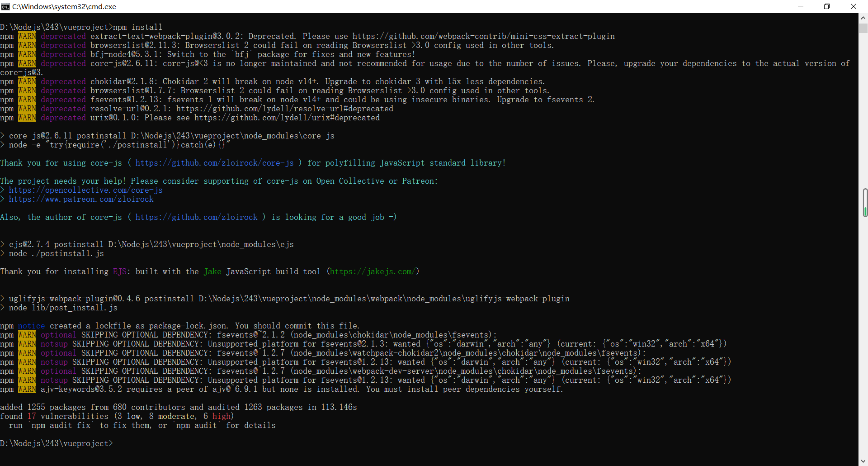The height and width of the screenshot is (466, 868).
Task: Click 'The project needs your help!' line
Action: [x=219, y=181]
